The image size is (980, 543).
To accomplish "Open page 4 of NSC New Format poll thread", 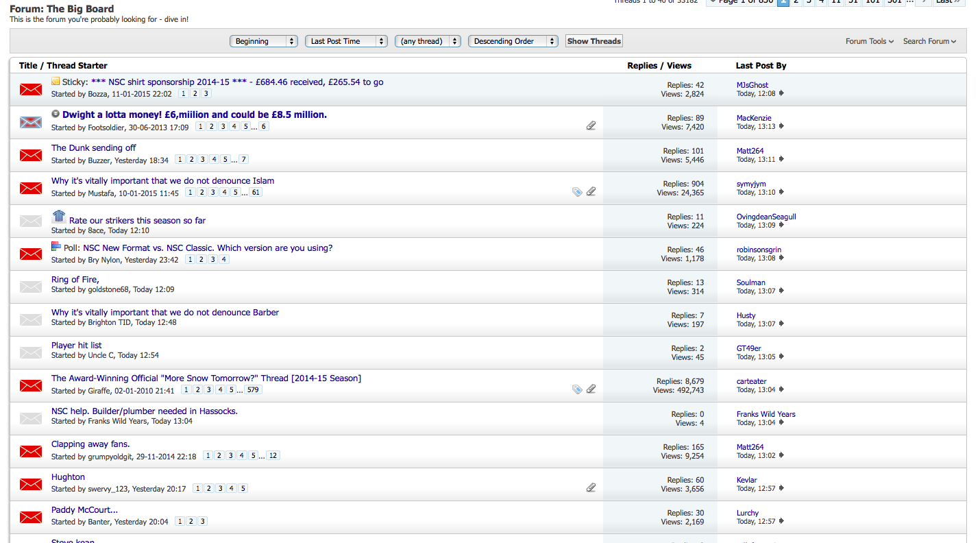I will pyautogui.click(x=224, y=260).
